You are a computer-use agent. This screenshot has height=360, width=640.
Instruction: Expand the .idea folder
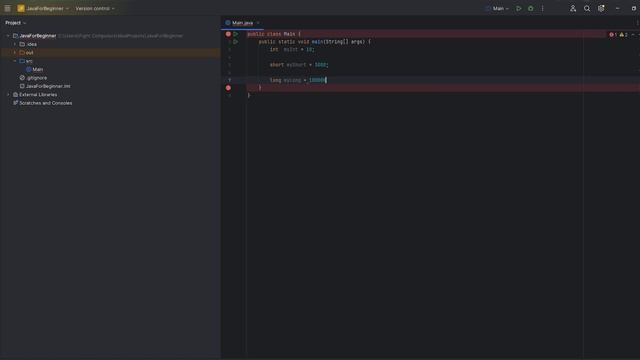(15, 44)
